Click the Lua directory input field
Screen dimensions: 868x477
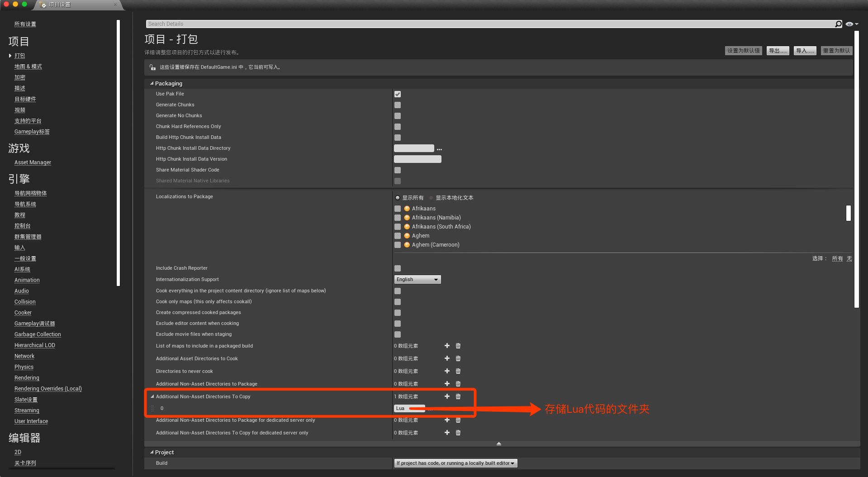click(x=409, y=408)
